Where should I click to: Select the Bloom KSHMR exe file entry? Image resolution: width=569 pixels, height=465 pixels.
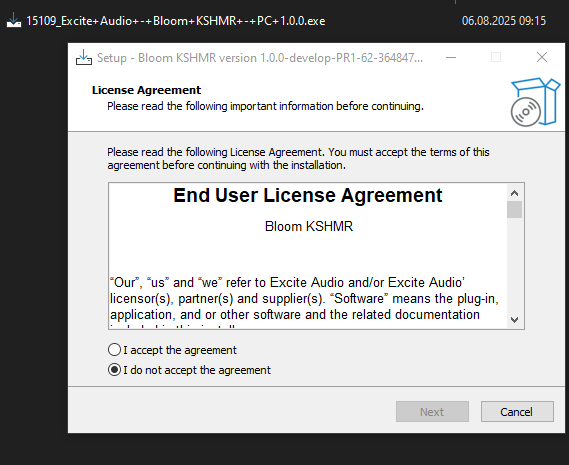176,21
